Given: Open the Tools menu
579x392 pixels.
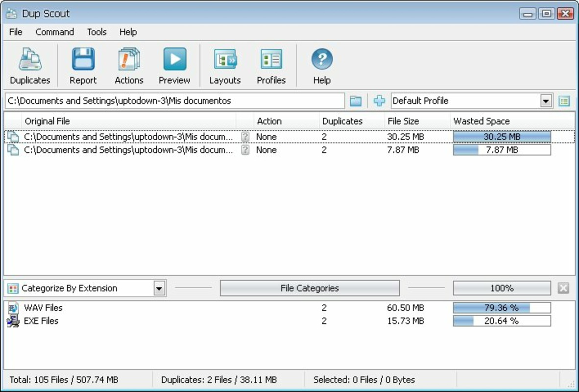Looking at the screenshot, I should pyautogui.click(x=97, y=32).
